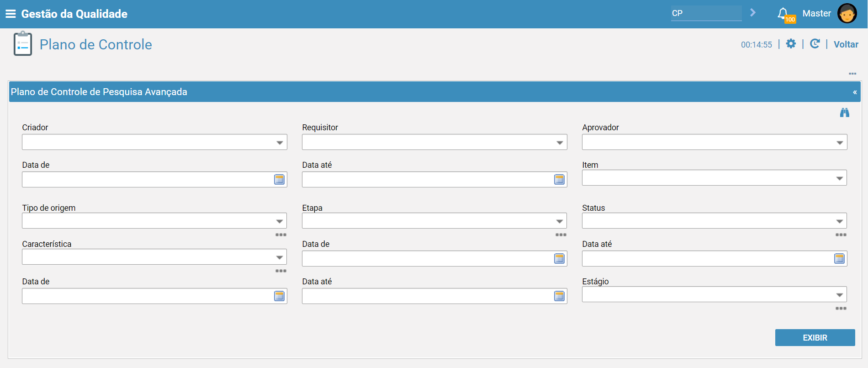The height and width of the screenshot is (368, 868).
Task: Open notifications bell with 100 badge
Action: [x=785, y=14]
